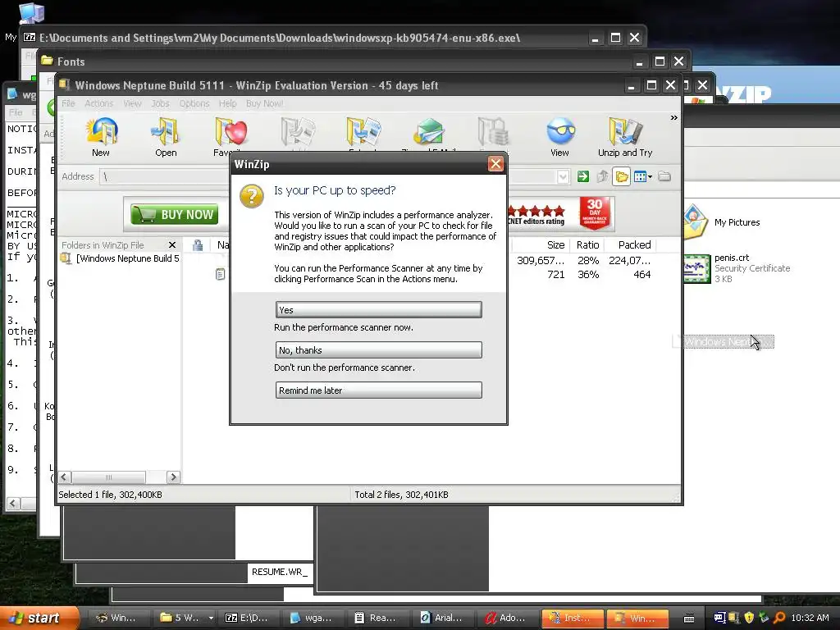Click the green BUY NOW banner button
This screenshot has height=630, width=840.
click(x=175, y=214)
